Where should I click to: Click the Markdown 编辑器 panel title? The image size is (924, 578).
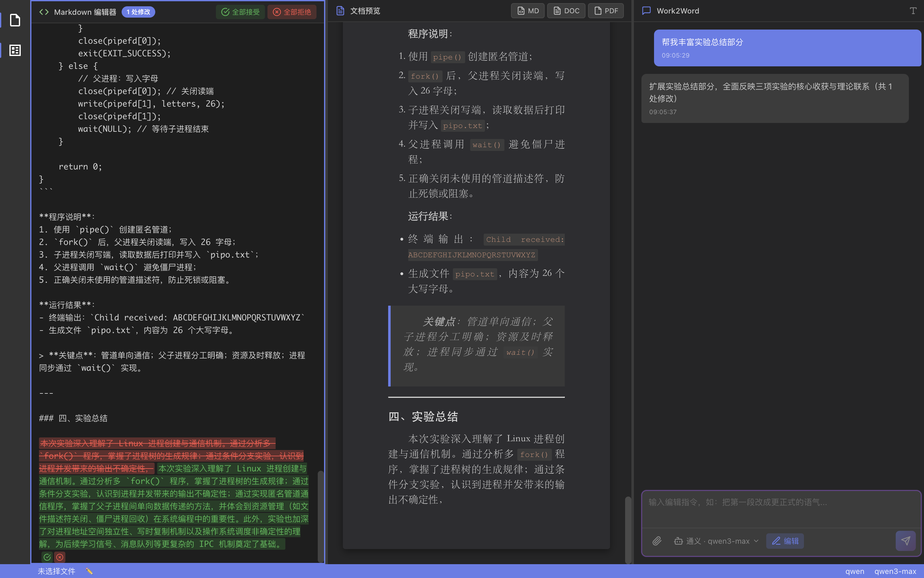click(x=85, y=12)
